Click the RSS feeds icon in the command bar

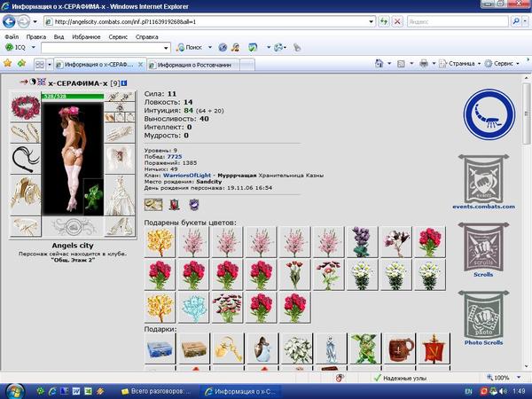(x=401, y=64)
